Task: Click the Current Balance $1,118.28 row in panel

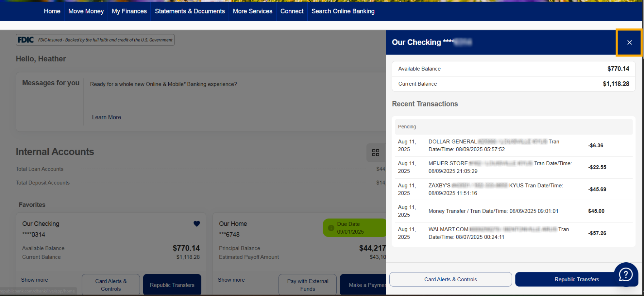Action: pyautogui.click(x=514, y=84)
